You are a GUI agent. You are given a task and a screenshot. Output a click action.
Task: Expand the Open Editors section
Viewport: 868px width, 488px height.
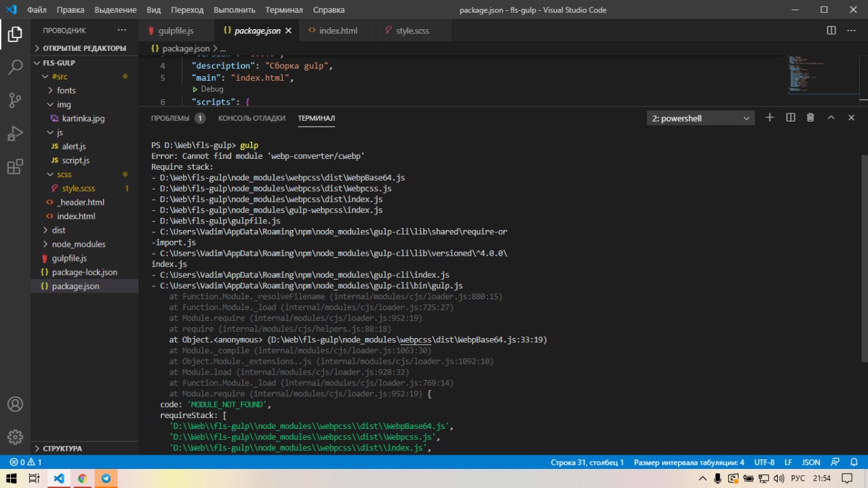tap(85, 48)
